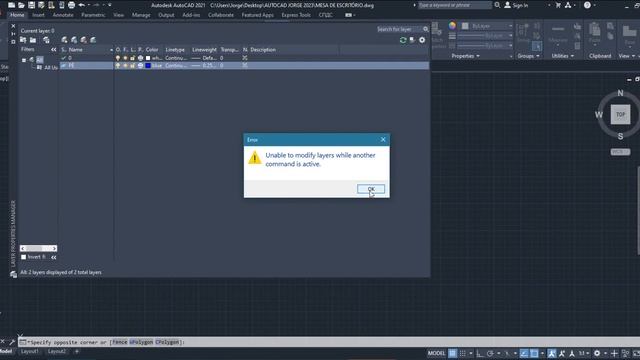The height and width of the screenshot is (360, 640).
Task: Open the Manage ribbon tab
Action: pyautogui.click(x=141, y=15)
